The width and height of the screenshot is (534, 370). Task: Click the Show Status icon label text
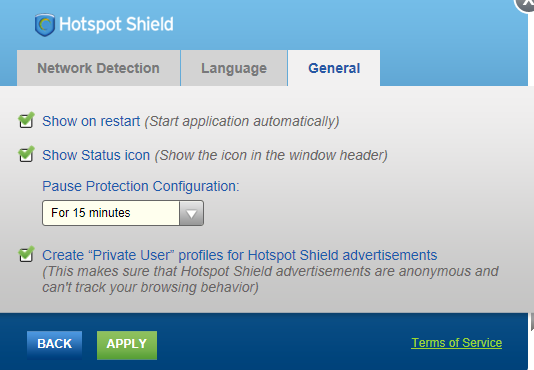coord(96,155)
